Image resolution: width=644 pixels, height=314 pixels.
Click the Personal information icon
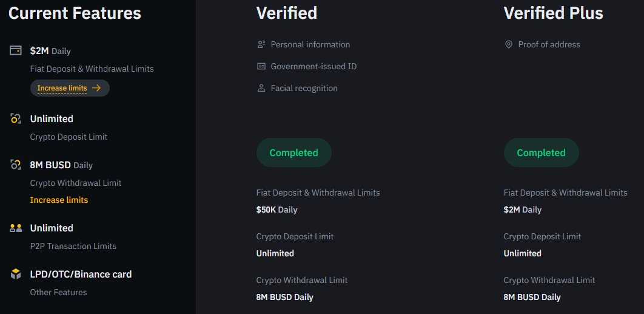(x=261, y=44)
